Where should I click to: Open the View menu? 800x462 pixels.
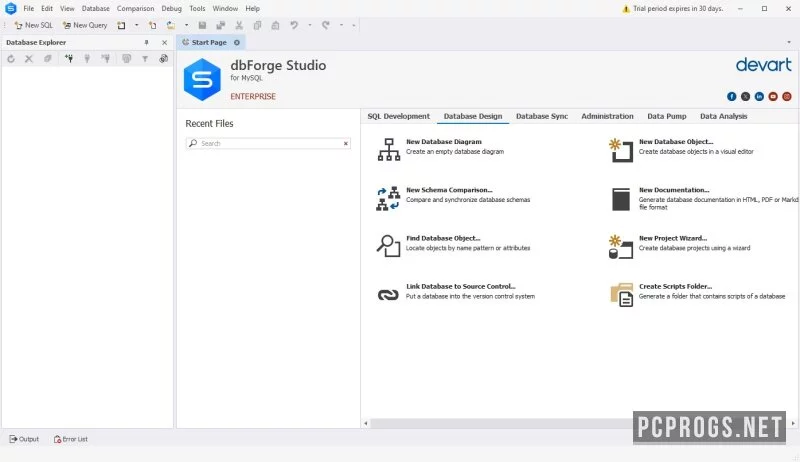[x=67, y=9]
